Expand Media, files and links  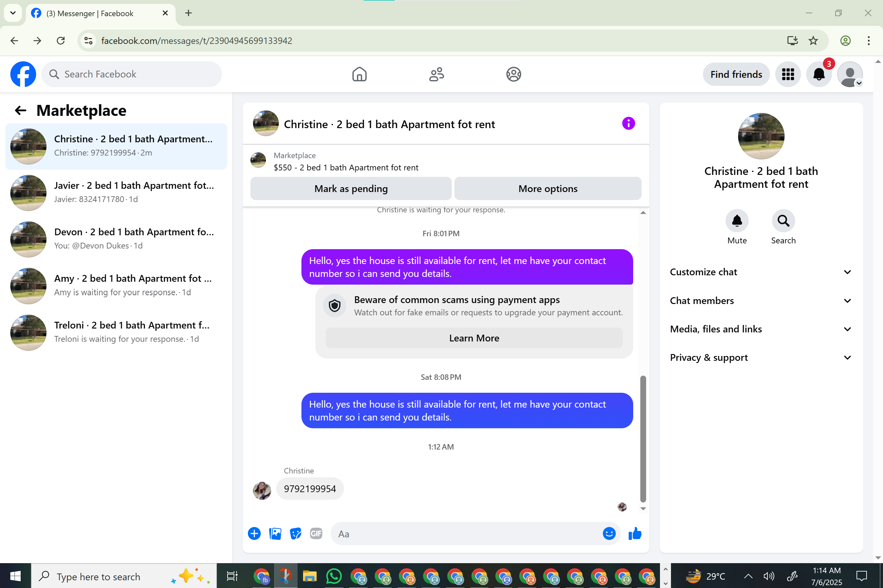click(x=760, y=329)
